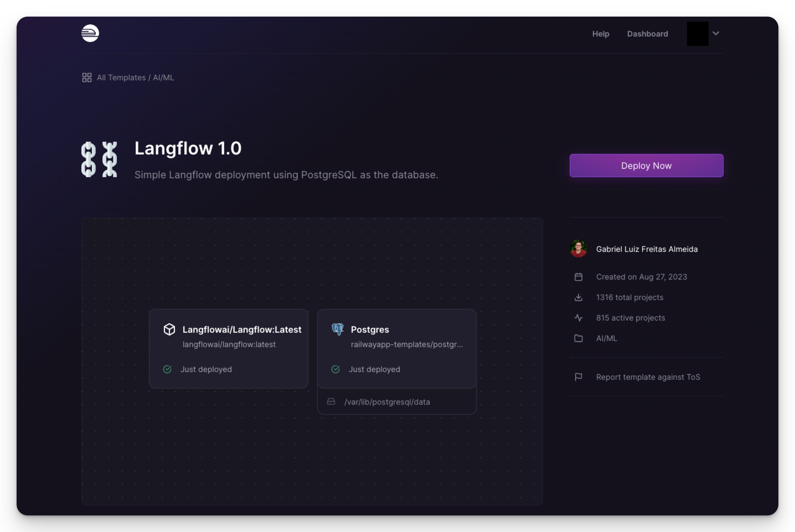Viewport: 795px width, 532px height.
Task: Click the download icon beside total projects
Action: pyautogui.click(x=579, y=297)
